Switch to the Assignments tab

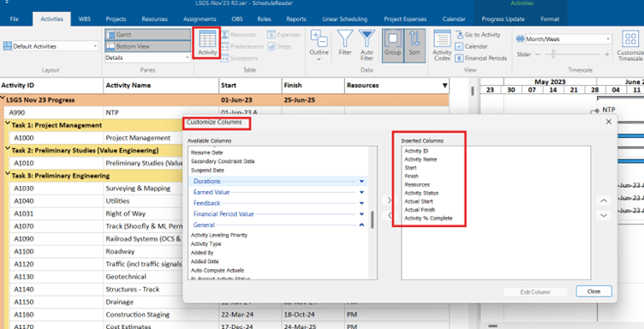pos(200,19)
